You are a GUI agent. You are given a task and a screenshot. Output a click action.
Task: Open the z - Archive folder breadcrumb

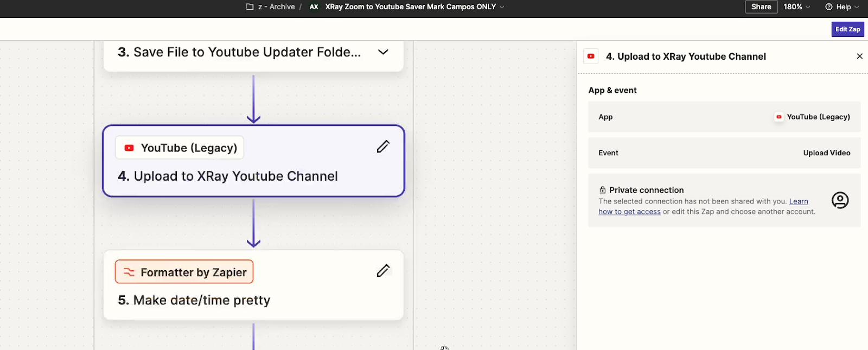271,7
